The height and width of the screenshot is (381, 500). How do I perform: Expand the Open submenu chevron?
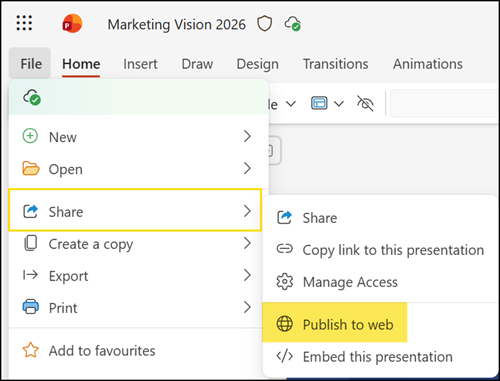247,168
